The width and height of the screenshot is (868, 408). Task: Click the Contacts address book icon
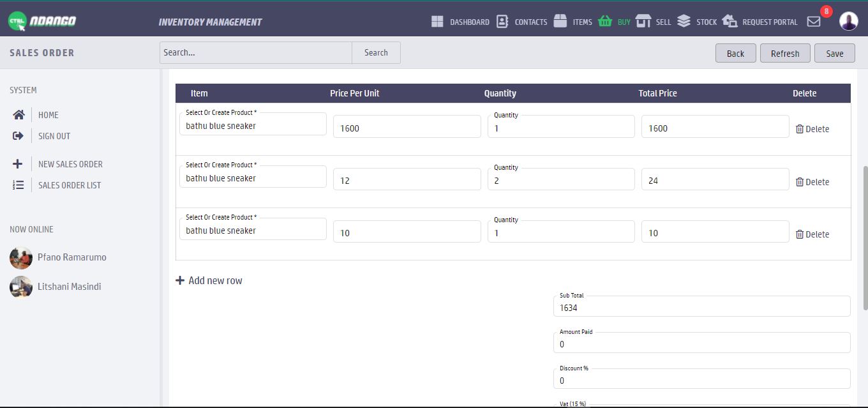click(502, 22)
